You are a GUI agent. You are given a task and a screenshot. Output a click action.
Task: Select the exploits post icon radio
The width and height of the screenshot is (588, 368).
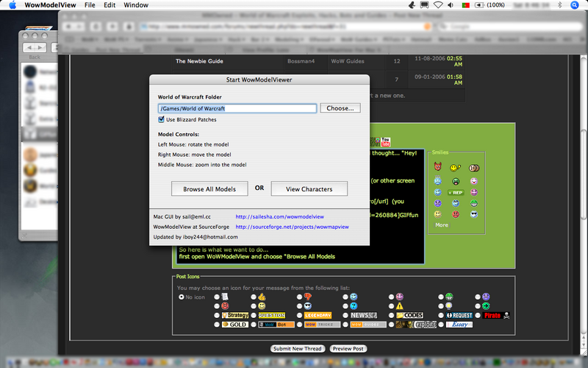click(392, 325)
